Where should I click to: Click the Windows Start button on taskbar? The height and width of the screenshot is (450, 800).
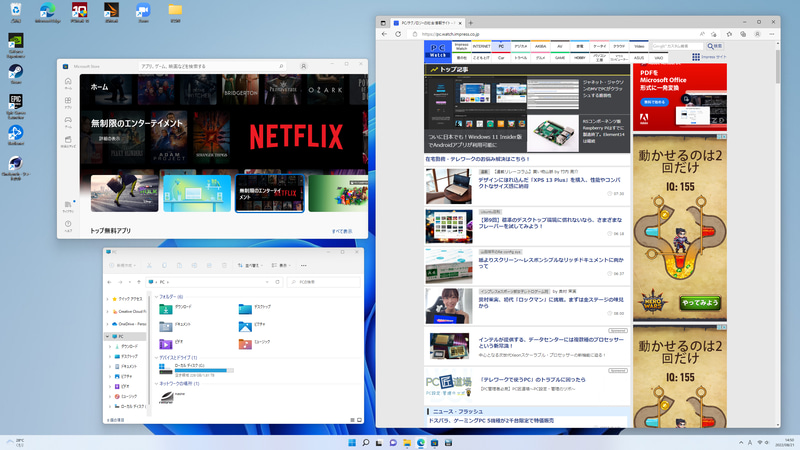click(352, 442)
